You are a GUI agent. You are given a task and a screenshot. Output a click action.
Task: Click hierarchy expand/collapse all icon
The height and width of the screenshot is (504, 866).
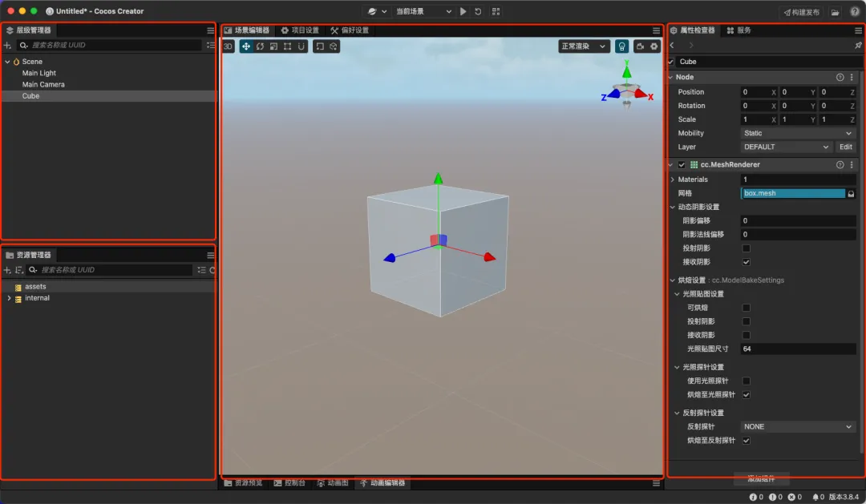(210, 45)
